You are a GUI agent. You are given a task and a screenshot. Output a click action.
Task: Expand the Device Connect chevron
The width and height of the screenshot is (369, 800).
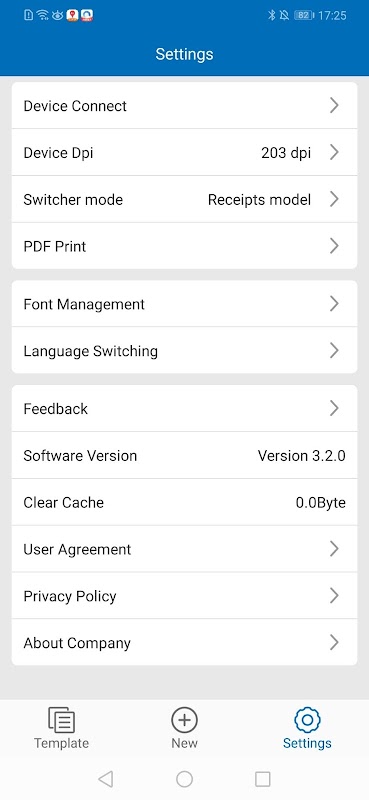click(334, 106)
